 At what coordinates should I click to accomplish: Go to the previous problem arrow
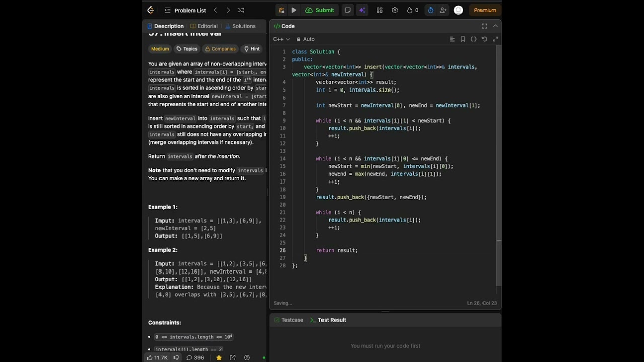click(x=215, y=10)
